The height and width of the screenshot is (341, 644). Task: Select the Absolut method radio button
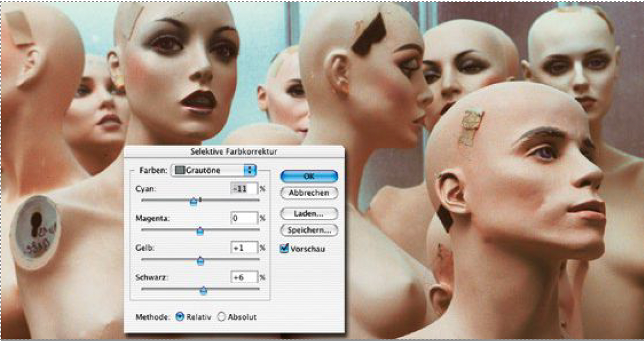221,316
